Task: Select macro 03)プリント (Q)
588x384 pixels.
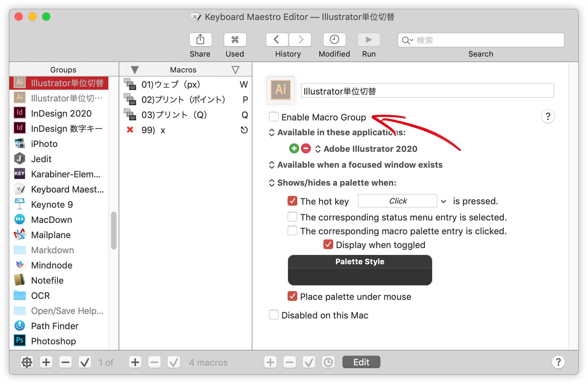Action: (x=186, y=115)
